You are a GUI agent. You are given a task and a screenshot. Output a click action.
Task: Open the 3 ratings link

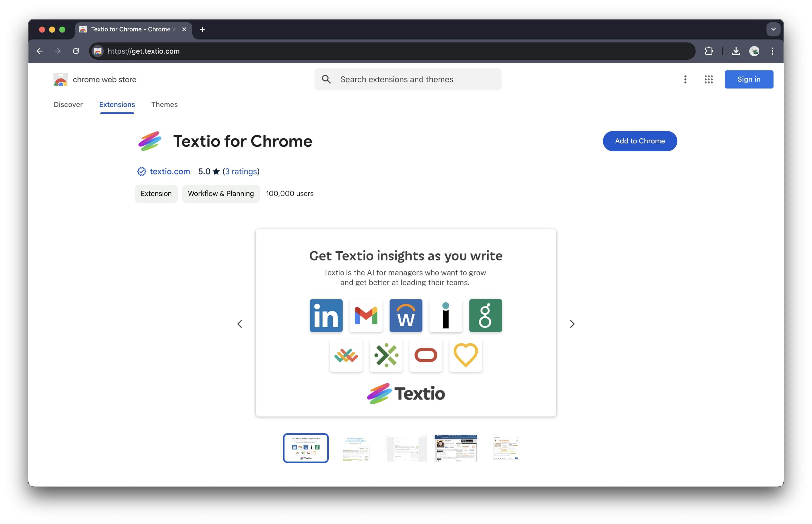[x=241, y=171]
